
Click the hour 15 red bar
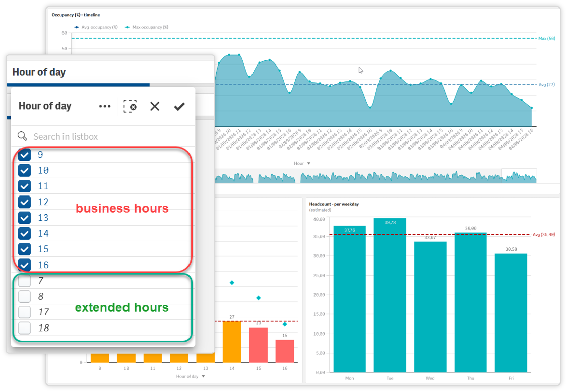point(258,345)
